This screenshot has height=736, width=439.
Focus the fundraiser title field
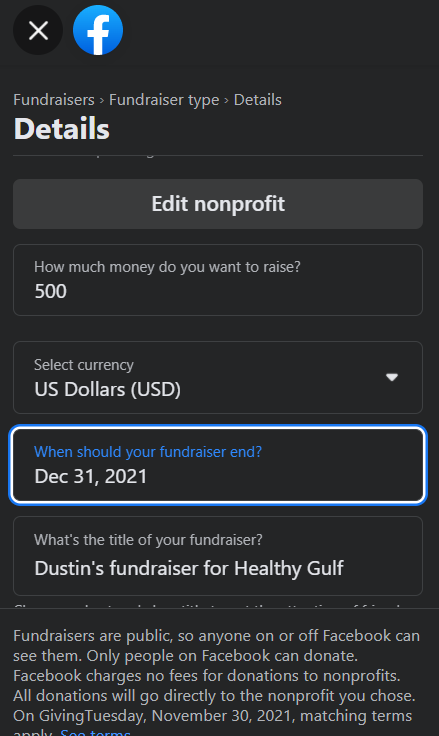(218, 556)
